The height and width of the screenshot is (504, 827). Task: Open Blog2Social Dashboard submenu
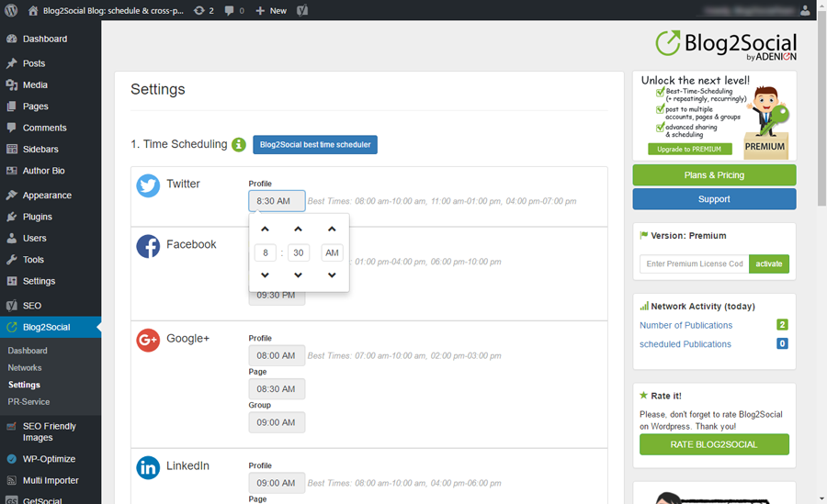pos(28,351)
